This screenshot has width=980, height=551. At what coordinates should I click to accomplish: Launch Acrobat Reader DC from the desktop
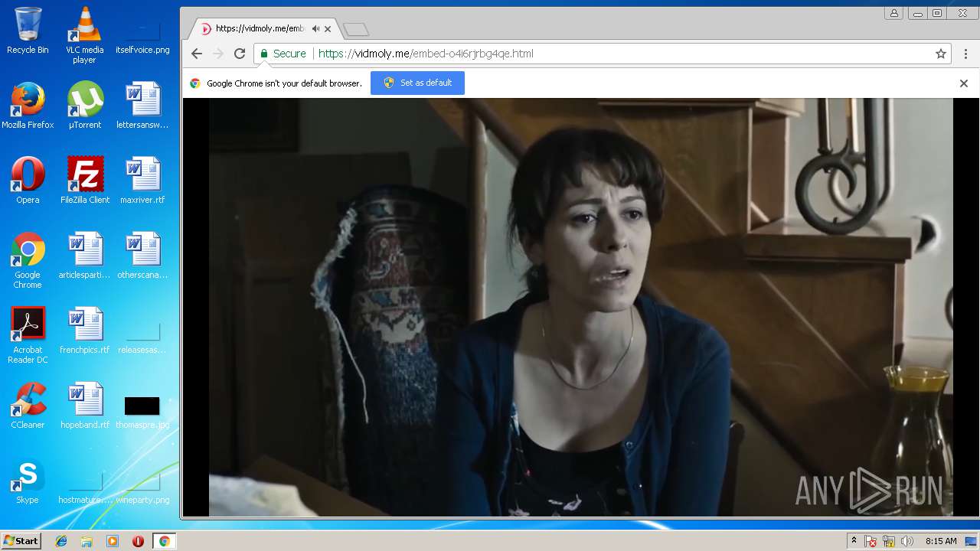click(28, 335)
